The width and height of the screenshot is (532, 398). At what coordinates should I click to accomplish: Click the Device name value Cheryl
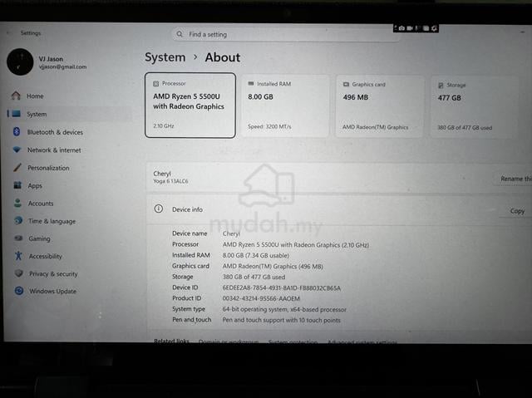(x=231, y=233)
